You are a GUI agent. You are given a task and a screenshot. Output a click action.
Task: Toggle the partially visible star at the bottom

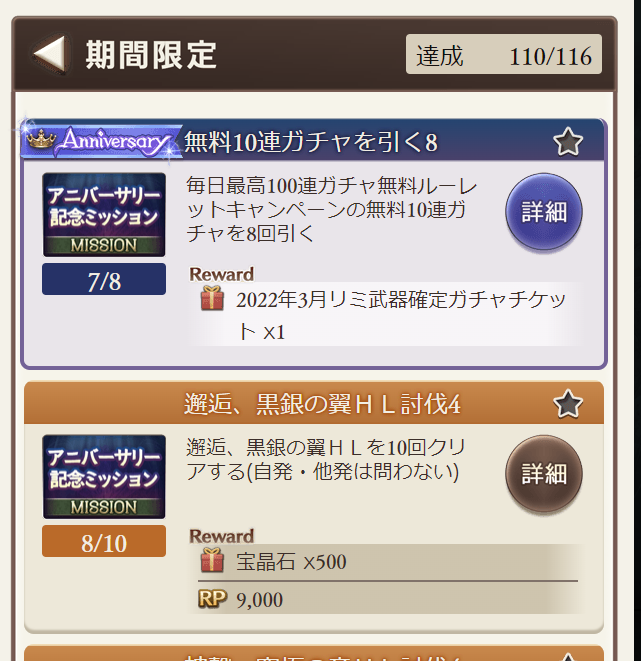[x=568, y=657]
